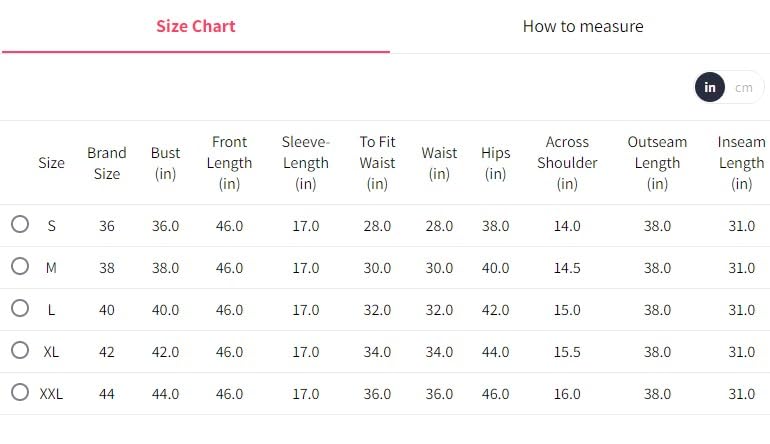Click the Brand Size column header

click(x=107, y=163)
